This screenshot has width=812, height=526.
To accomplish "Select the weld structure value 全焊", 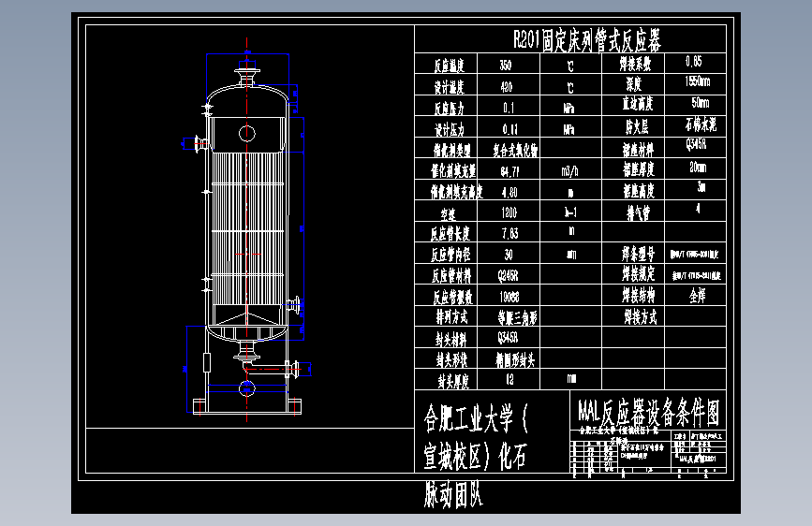I will [697, 296].
